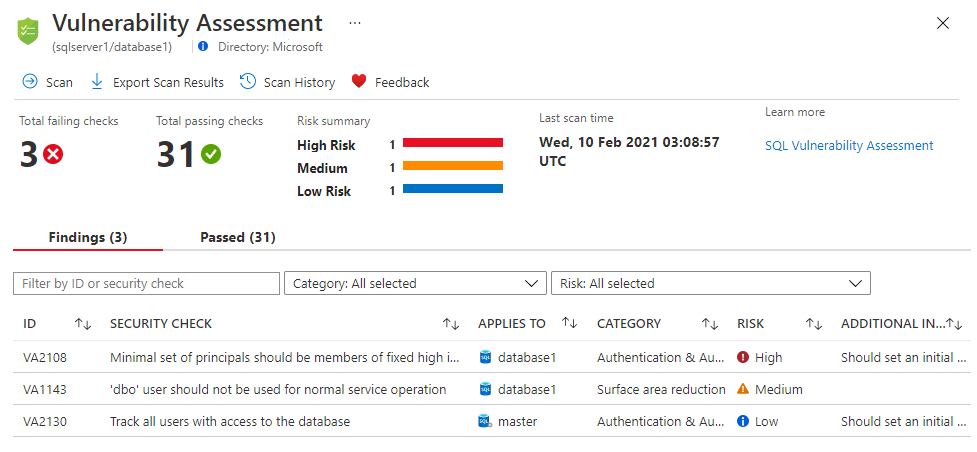Click the directory info icon near Directory: Microsoft
Viewport: 977px width, 452px height.
tap(203, 46)
